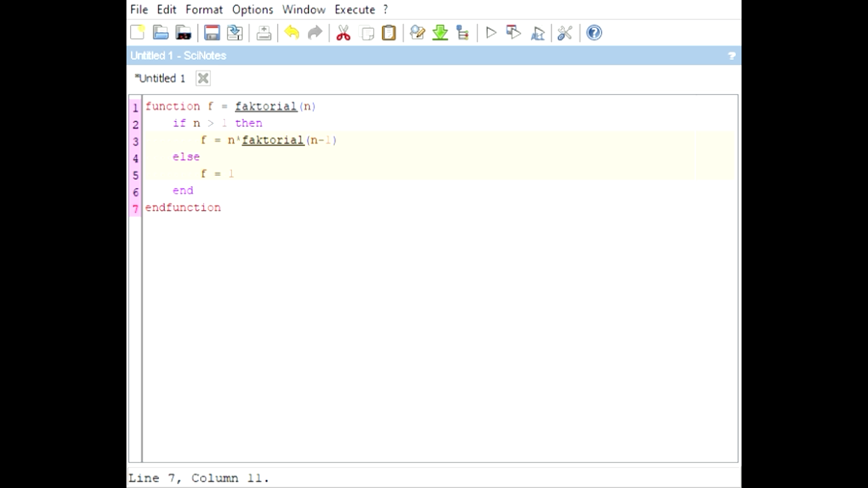Execute script with the play triangle icon
The width and height of the screenshot is (868, 488).
tap(491, 32)
